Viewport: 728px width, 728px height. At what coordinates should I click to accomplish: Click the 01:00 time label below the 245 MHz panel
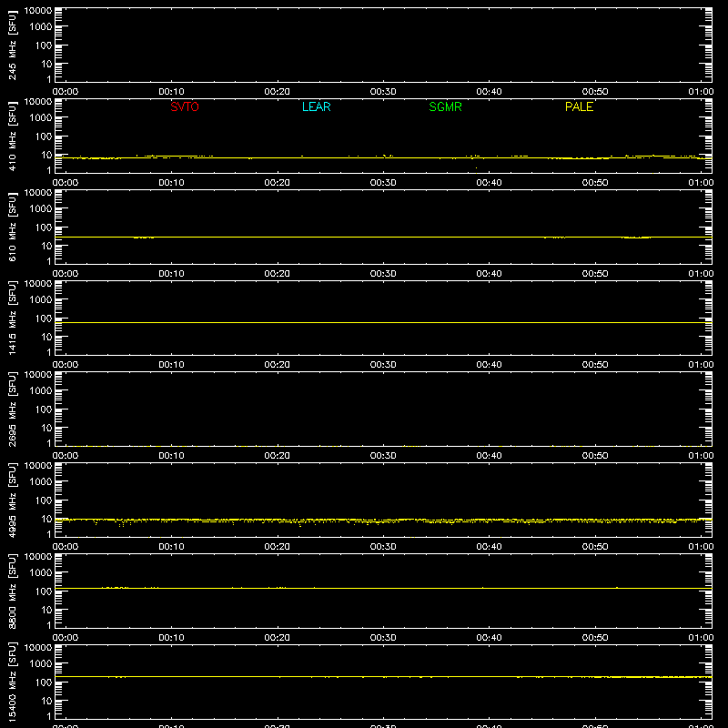pos(701,92)
